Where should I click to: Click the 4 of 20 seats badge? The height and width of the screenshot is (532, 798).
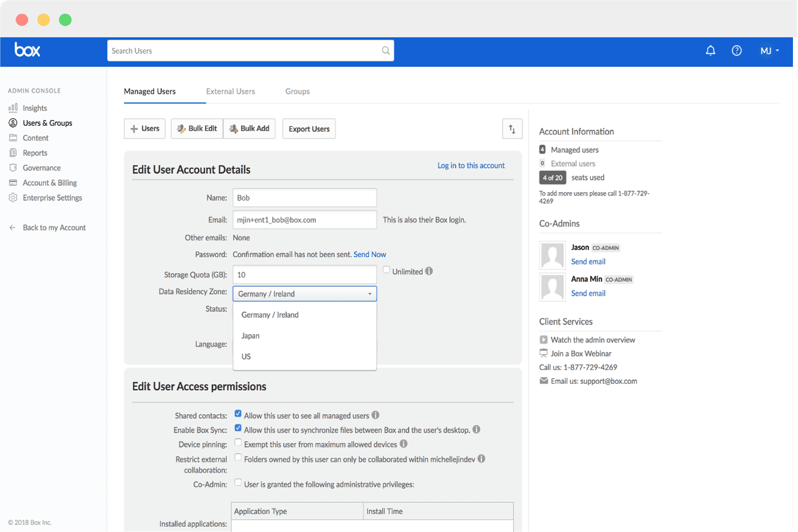pos(552,178)
